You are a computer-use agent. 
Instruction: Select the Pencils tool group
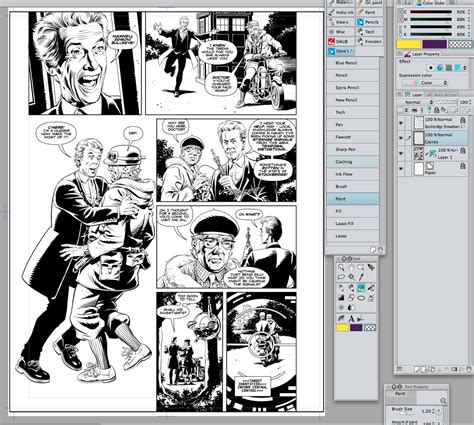point(368,22)
